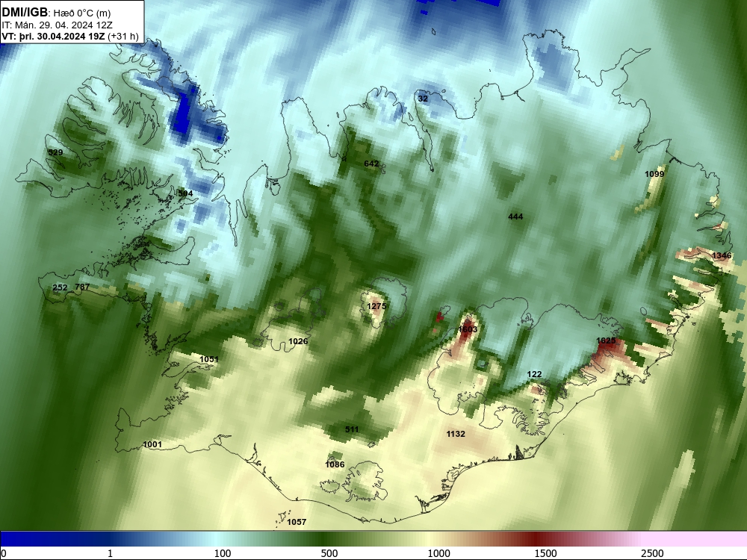
Task: Click the map value "529" in Westfjords
Action: [56, 152]
